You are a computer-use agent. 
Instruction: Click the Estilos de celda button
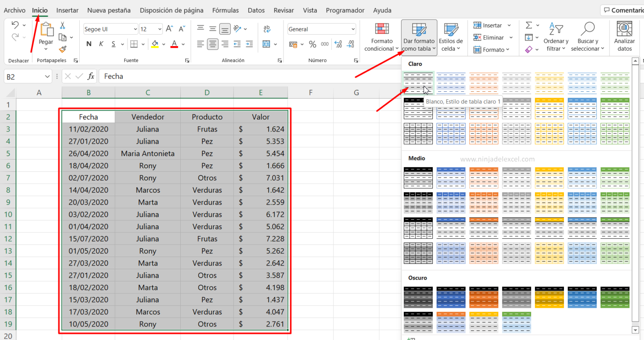(451, 37)
